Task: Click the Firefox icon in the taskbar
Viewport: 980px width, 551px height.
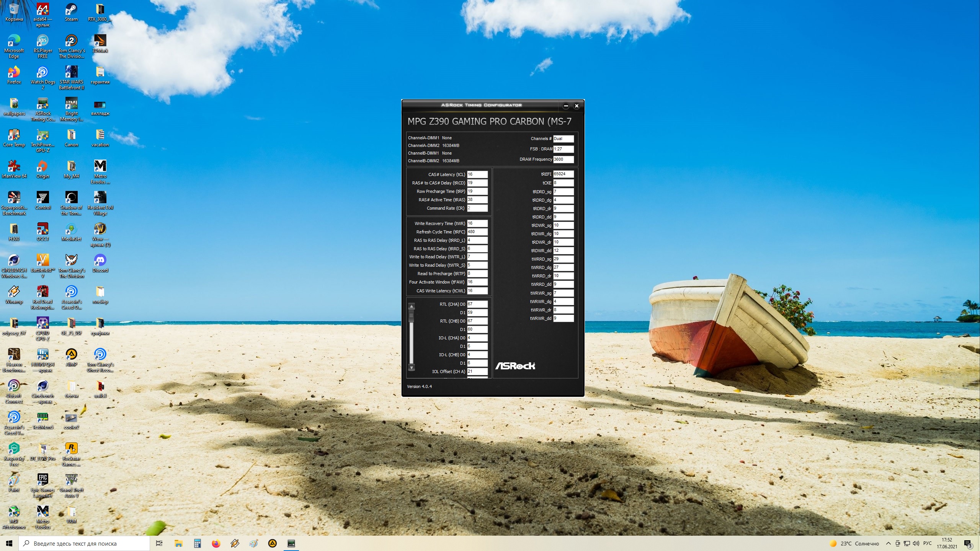Action: 216,543
